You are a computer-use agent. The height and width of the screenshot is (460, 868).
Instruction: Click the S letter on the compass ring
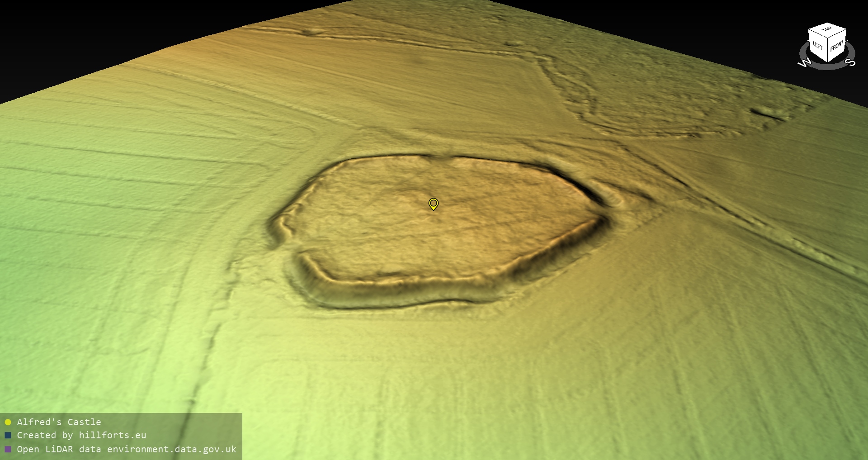[851, 62]
